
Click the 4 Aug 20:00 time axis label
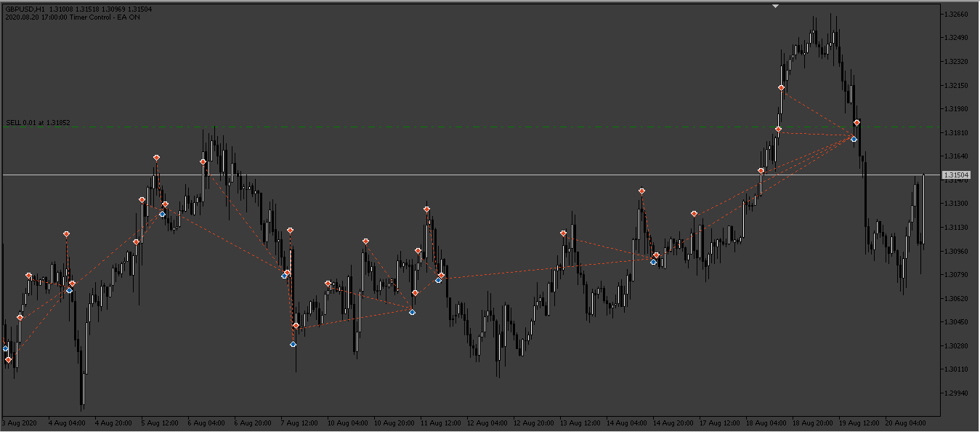pyautogui.click(x=113, y=423)
